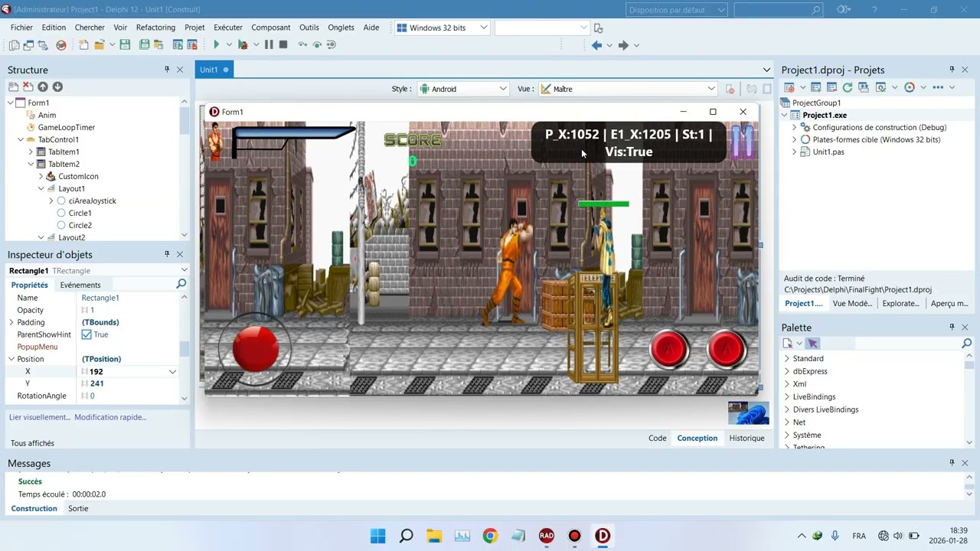Click the Structure panel delete item icon
The width and height of the screenshot is (980, 551).
pos(28,87)
